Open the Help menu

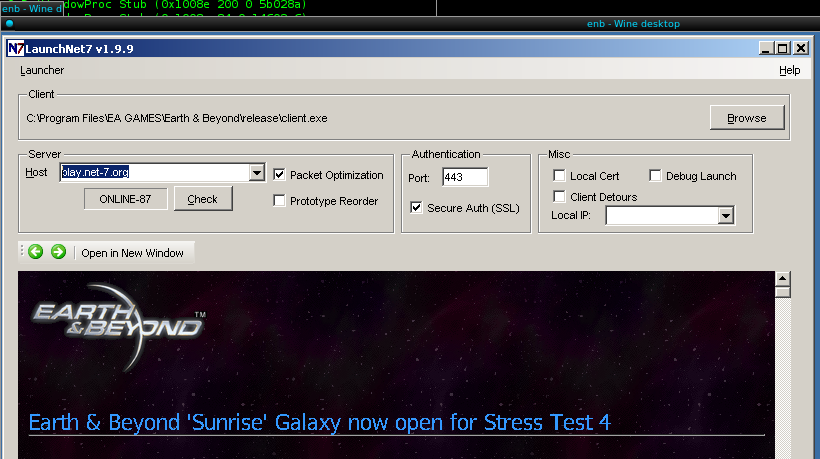(x=789, y=70)
